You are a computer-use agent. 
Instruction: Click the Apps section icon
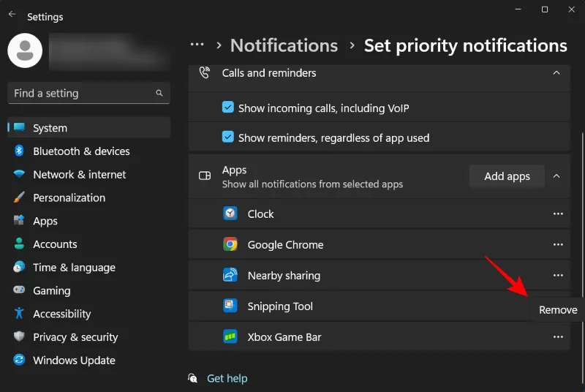tap(205, 176)
